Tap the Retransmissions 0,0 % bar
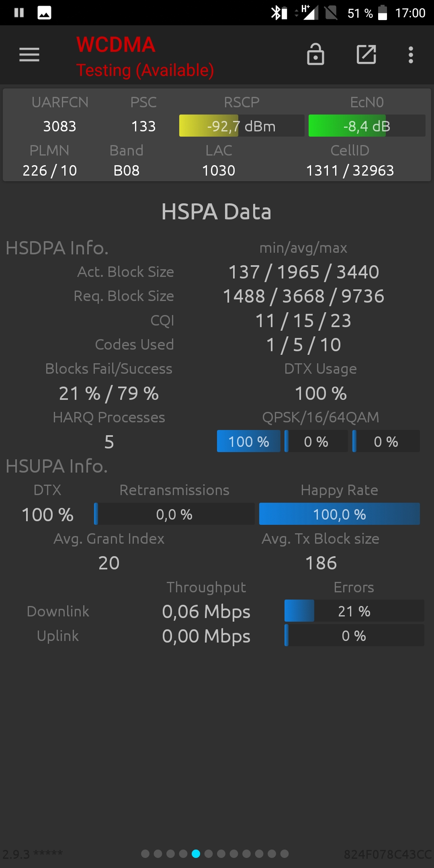The image size is (434, 868). (174, 514)
